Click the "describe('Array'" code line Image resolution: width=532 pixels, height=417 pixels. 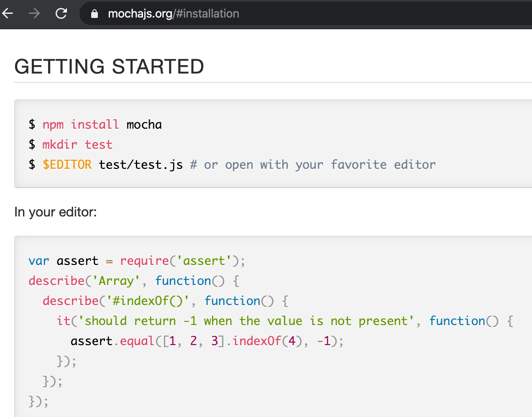click(x=134, y=281)
